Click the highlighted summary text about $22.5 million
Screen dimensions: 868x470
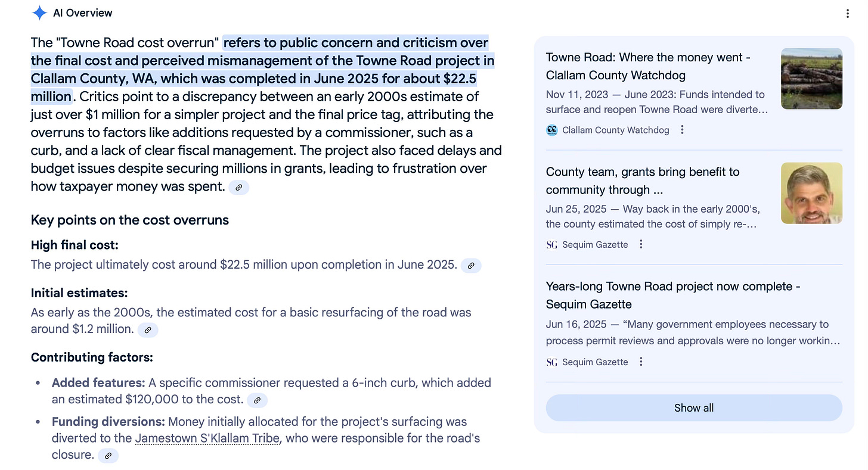click(x=262, y=70)
